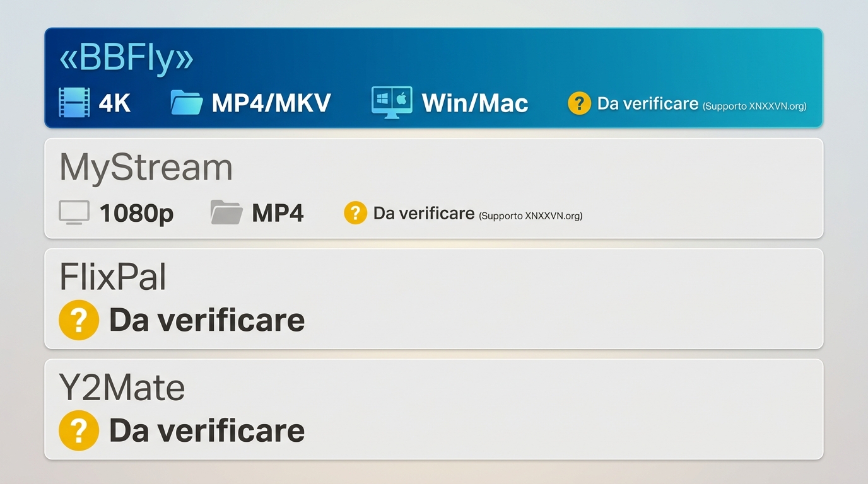Click the gray folder icon beside MP4

[226, 212]
